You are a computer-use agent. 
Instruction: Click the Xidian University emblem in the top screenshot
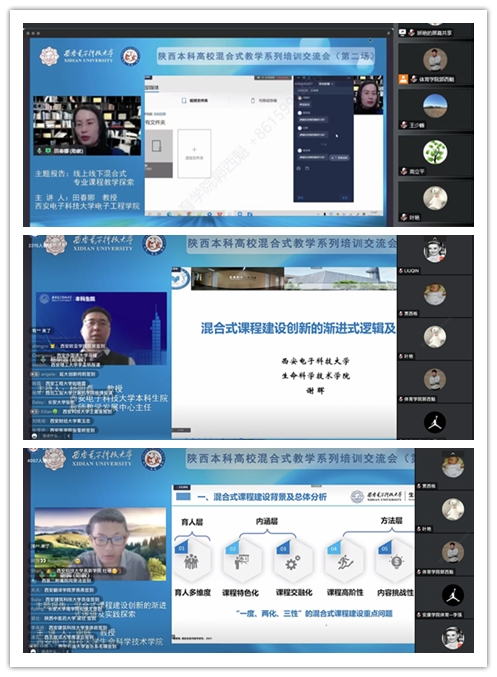49,56
